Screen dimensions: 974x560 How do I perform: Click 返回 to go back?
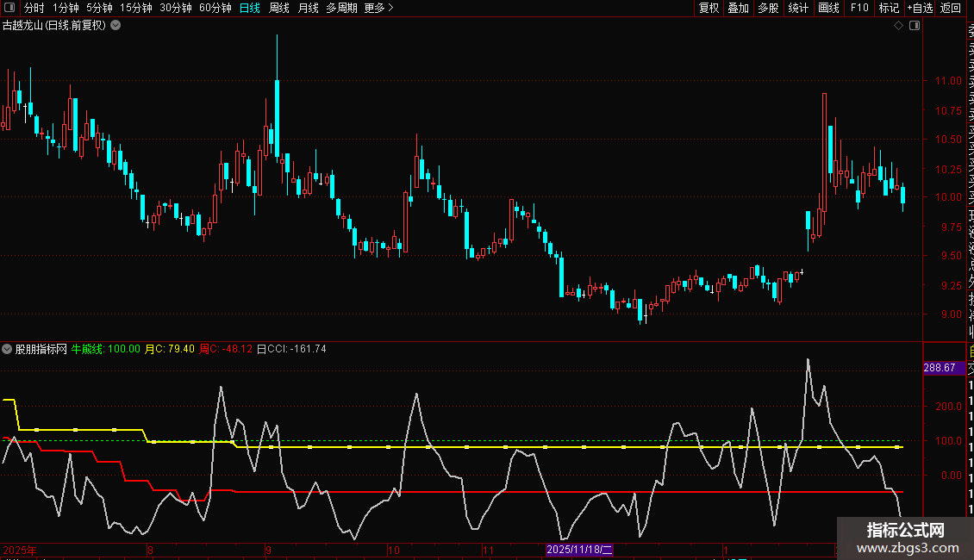[951, 8]
